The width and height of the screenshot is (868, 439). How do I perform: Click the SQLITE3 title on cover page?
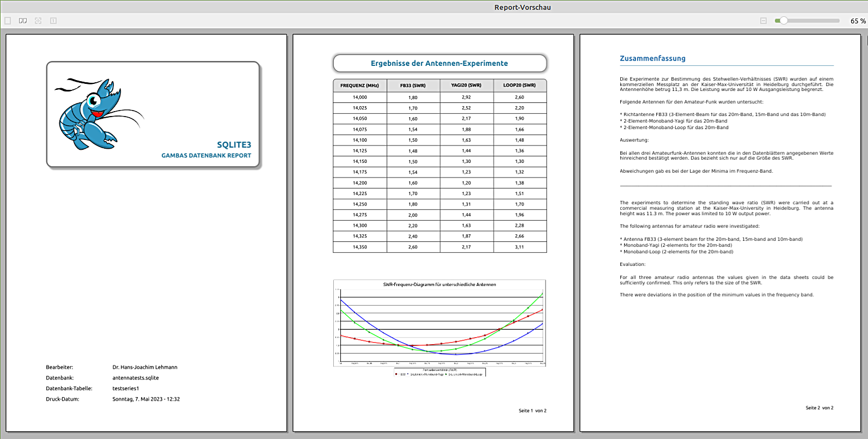(234, 145)
